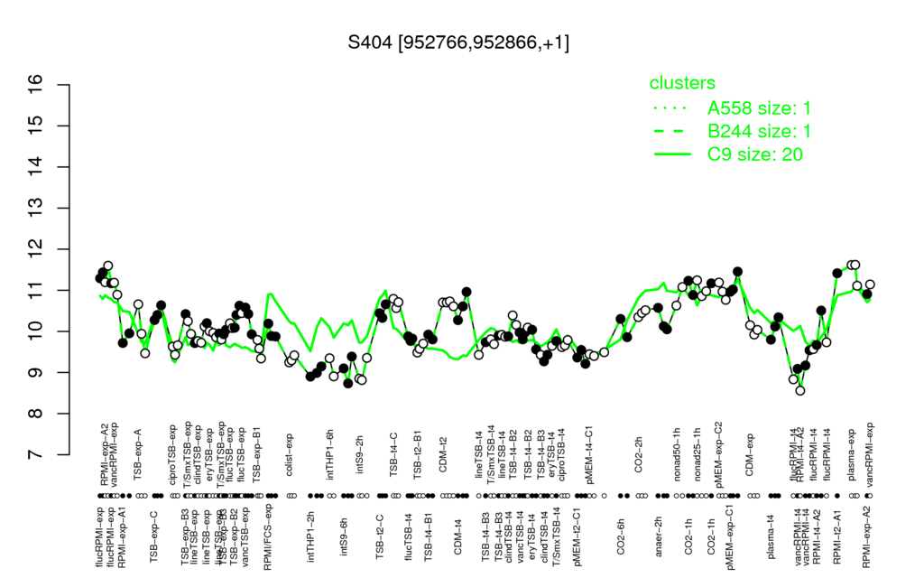This screenshot has height=578, width=924.
Task: Click y-axis tick label 13
Action: tap(36, 209)
